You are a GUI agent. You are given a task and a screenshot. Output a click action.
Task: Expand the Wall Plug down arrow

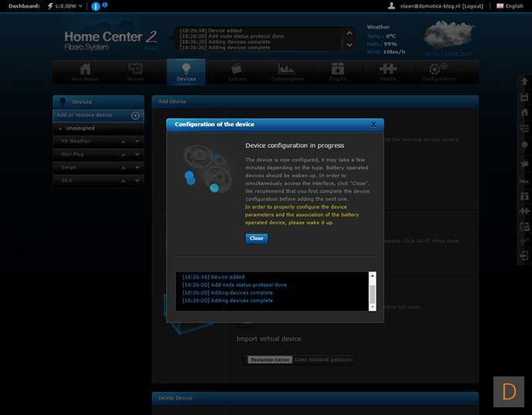click(137, 155)
